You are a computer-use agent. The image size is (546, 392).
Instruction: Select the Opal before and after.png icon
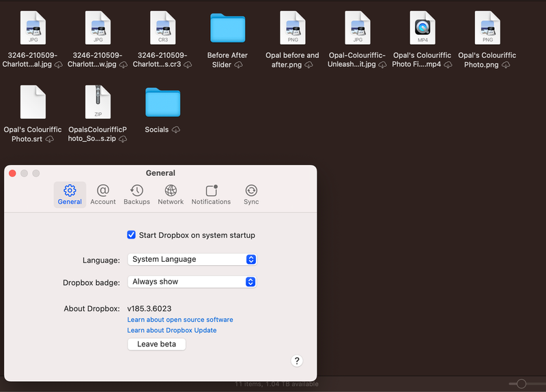click(293, 28)
